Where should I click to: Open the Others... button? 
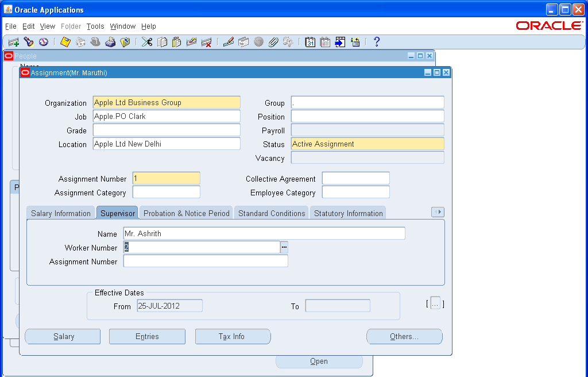point(404,336)
